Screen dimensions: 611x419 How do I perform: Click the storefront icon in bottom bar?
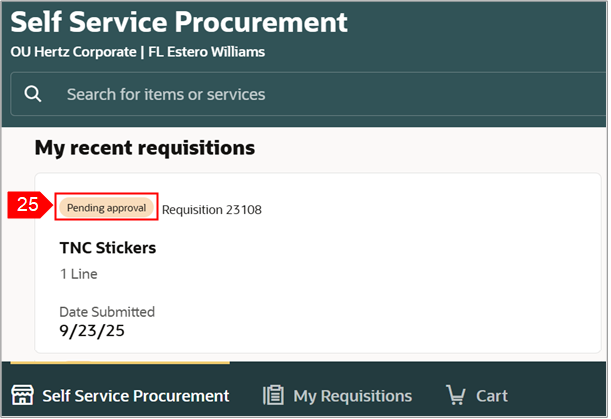point(22,395)
